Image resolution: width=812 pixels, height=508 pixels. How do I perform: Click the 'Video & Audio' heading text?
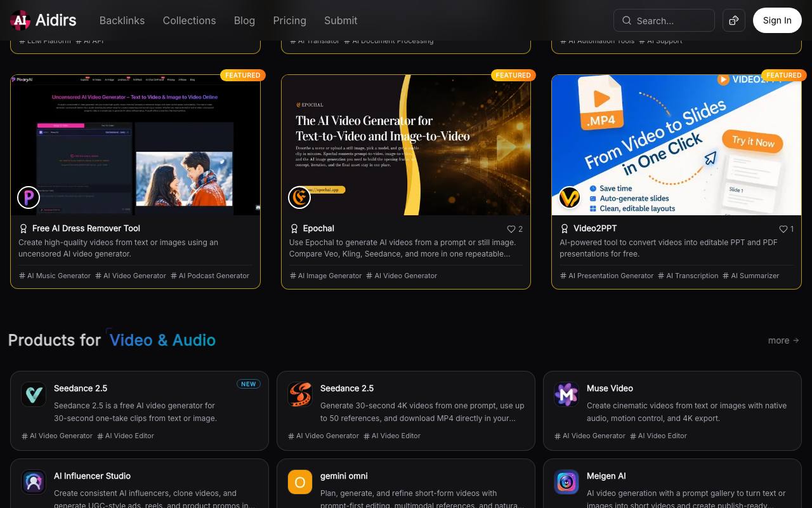coord(162,340)
